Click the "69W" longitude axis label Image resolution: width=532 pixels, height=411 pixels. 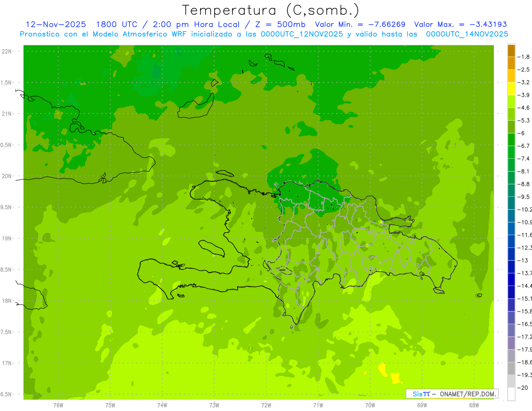(422, 405)
